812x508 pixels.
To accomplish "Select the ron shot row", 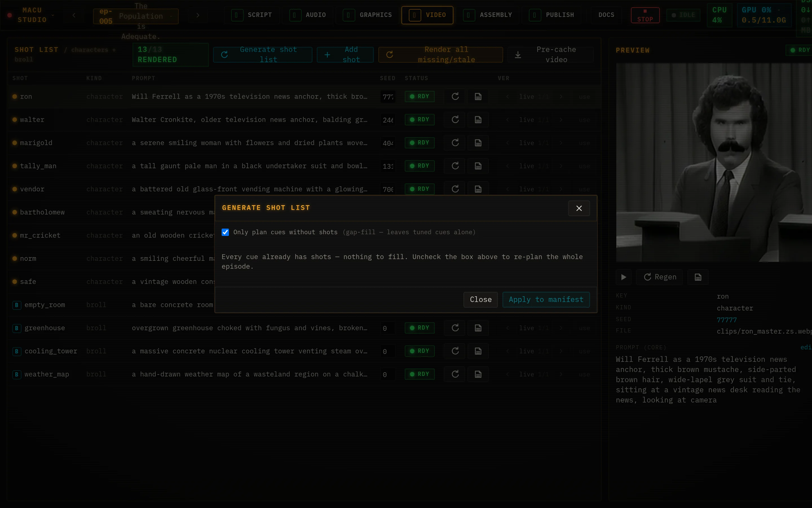I will 304,97.
